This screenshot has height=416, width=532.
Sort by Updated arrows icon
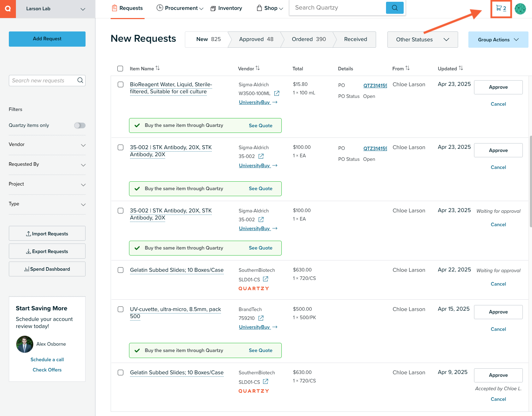(x=461, y=68)
